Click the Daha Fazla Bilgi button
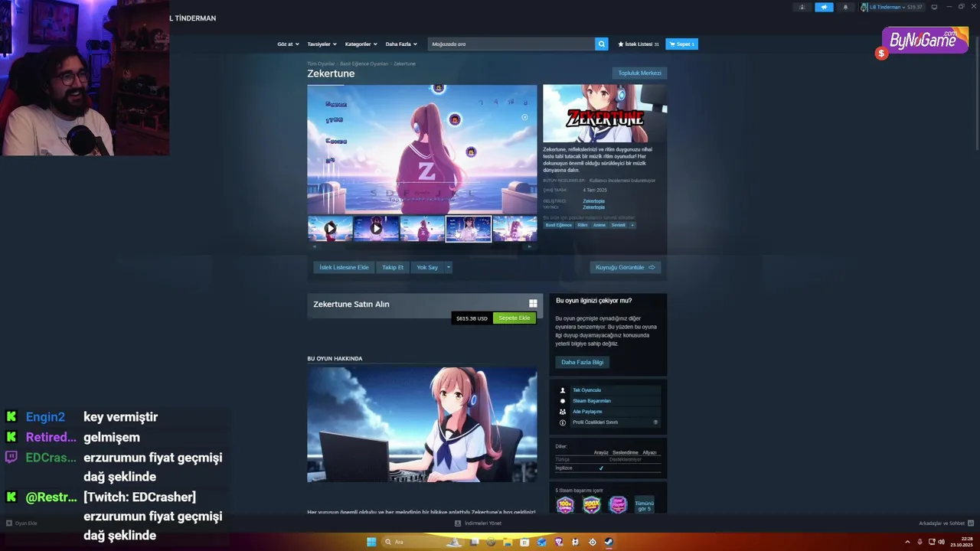The height and width of the screenshot is (551, 980). [x=582, y=362]
